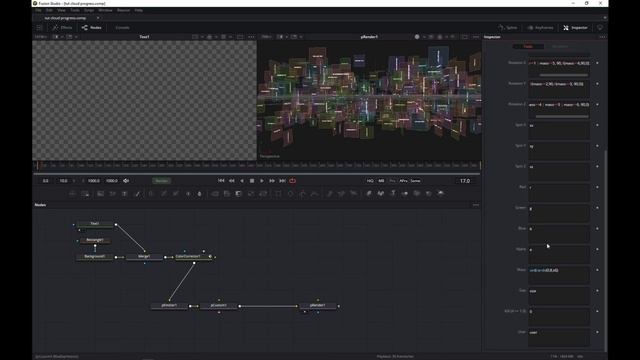Screen dimensions: 640x360
Task: Click keyframe dot next to Rotation X
Action: [597, 63]
